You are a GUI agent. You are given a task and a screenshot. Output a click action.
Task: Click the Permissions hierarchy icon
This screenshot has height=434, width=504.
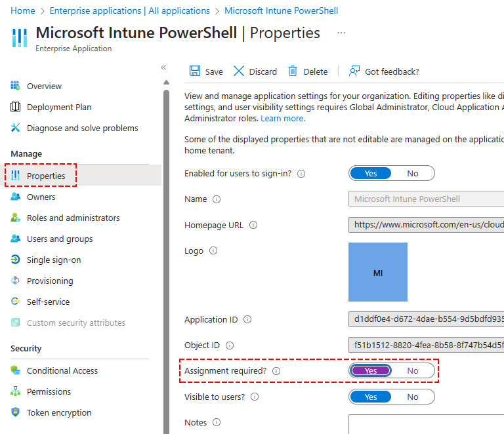pyautogui.click(x=15, y=391)
